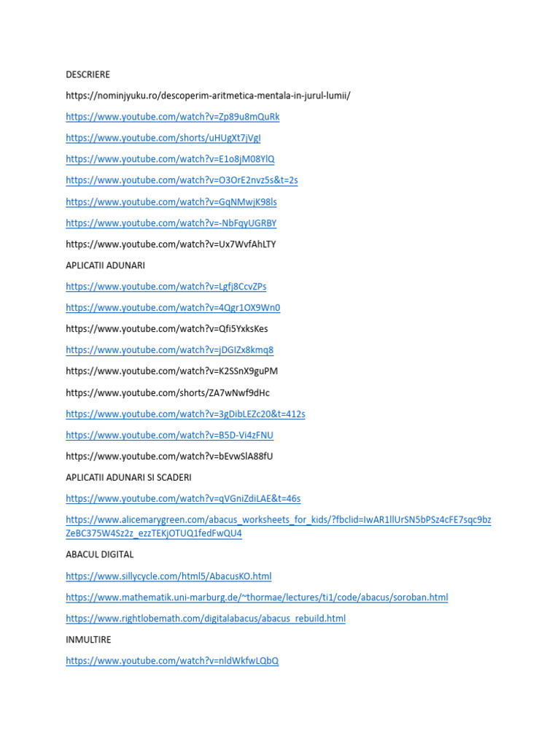Click the APLICATII ADUNARI SI SCADERI heading
This screenshot has height=747, width=560.
[128, 477]
